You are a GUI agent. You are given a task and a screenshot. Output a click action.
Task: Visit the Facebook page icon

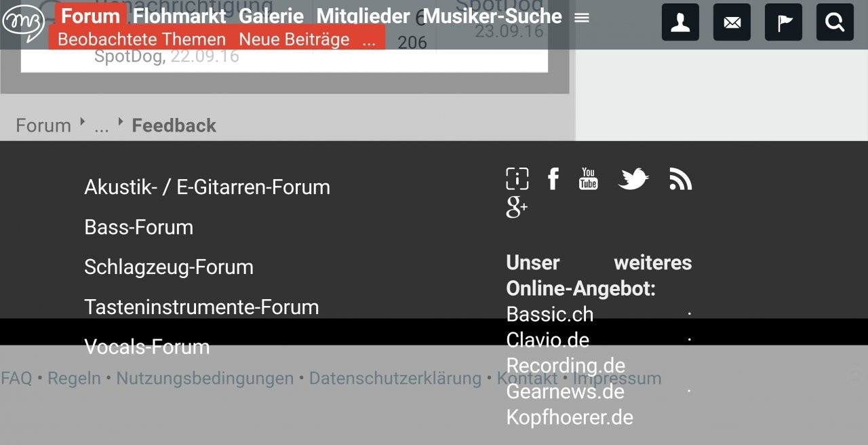pyautogui.click(x=553, y=179)
